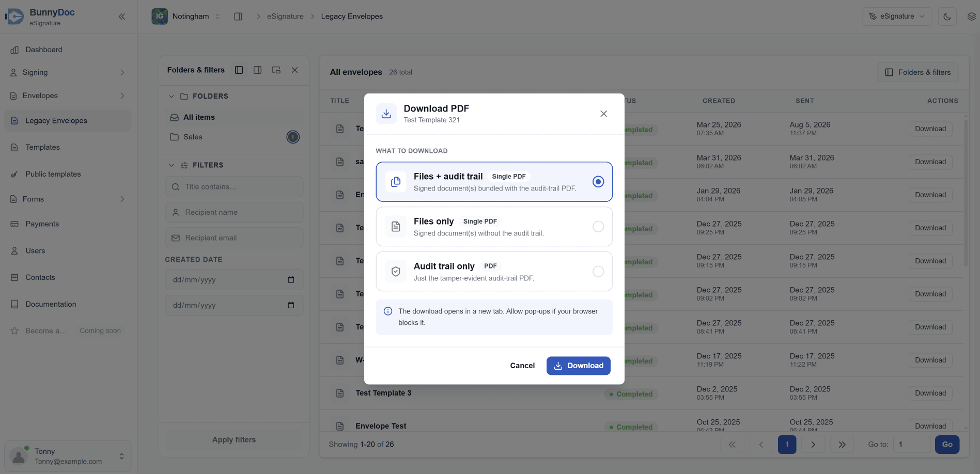The image size is (980, 474).
Task: Click document icon of Envelope Test row
Action: point(340,426)
